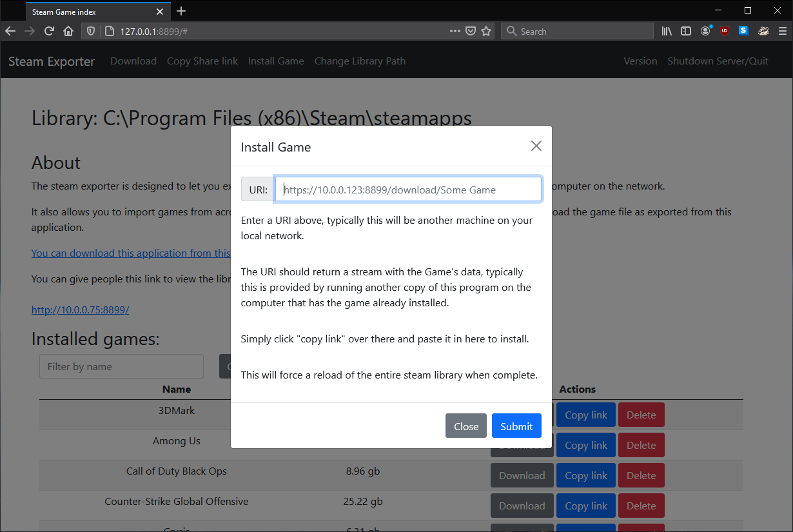
Task: Click the gray Close button in dialog
Action: click(x=465, y=426)
